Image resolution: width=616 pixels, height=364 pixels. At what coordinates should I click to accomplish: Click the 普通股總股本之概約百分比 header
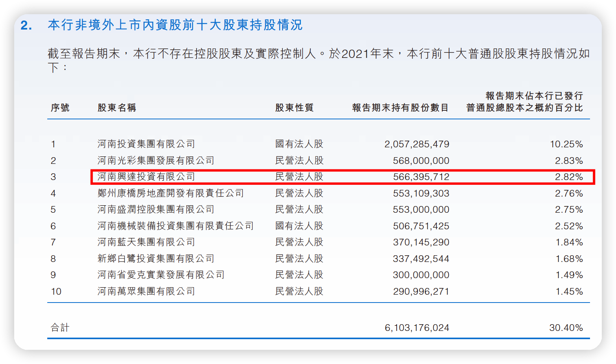pyautogui.click(x=525, y=108)
